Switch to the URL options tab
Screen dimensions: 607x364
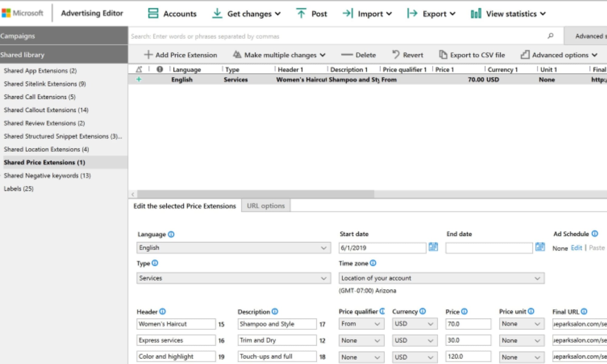pos(266,206)
